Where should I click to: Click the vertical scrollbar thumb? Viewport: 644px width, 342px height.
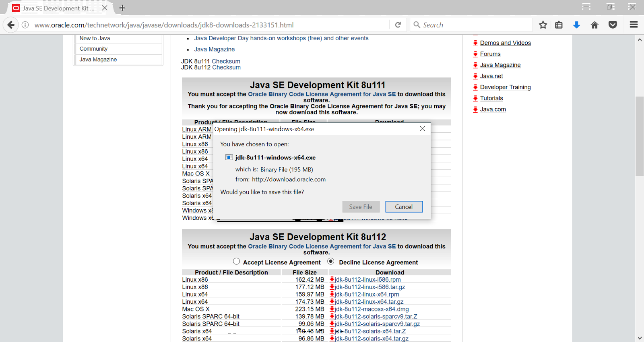click(640, 136)
